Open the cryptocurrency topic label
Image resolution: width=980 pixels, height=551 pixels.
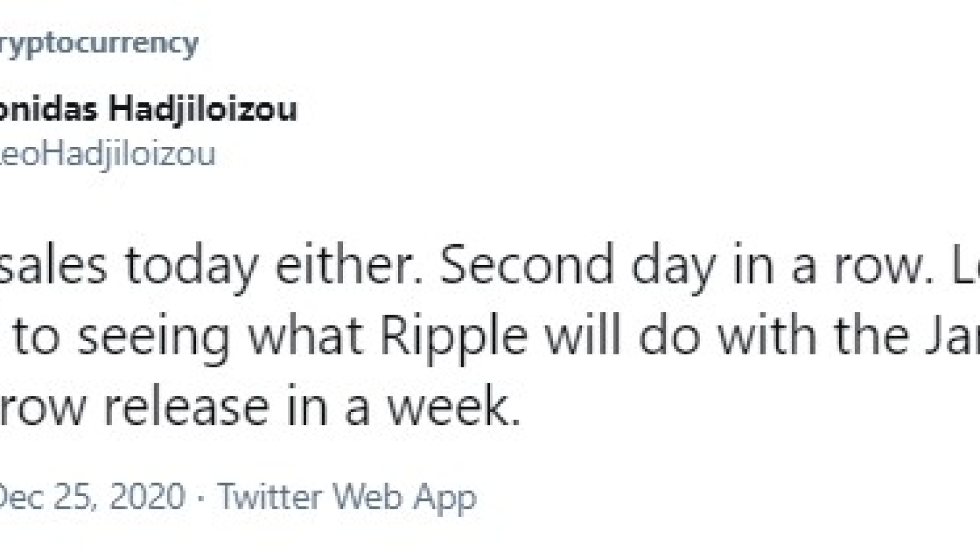pos(99,45)
